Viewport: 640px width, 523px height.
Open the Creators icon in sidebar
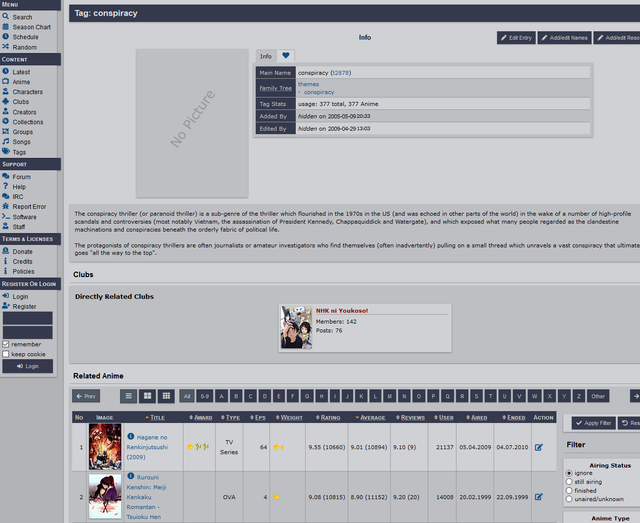(x=5, y=111)
